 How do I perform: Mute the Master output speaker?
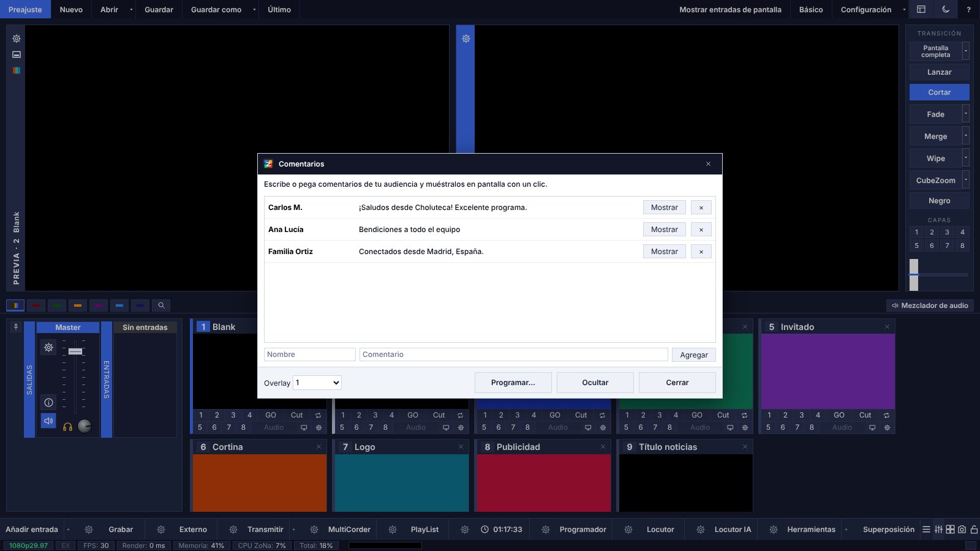click(x=49, y=421)
